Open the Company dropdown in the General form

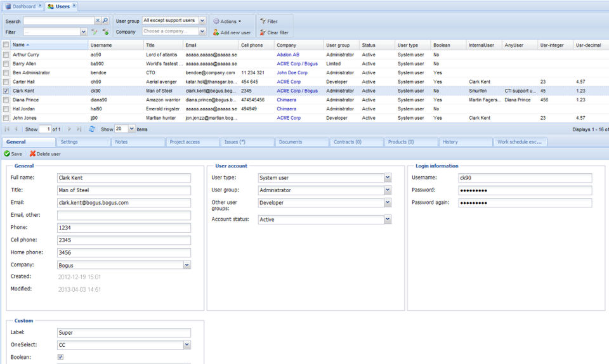point(187,265)
